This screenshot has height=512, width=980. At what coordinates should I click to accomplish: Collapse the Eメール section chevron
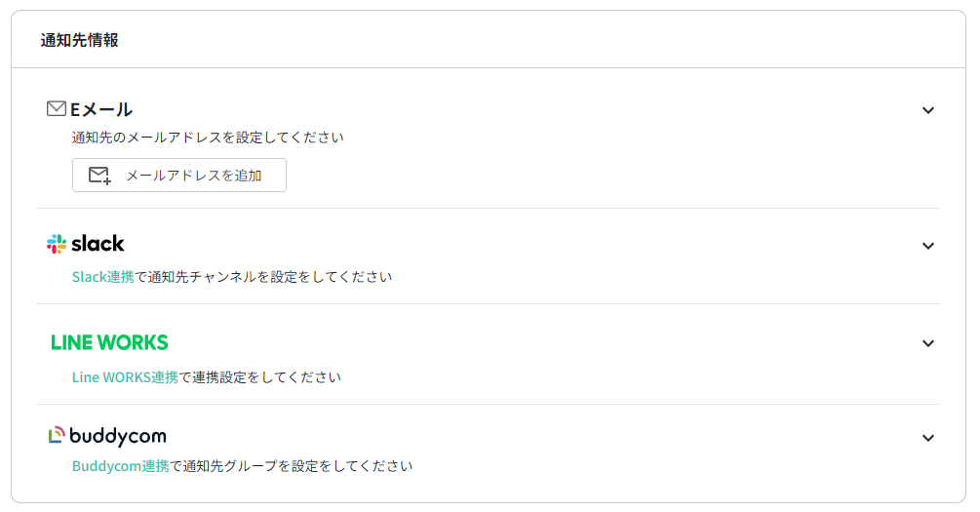(x=927, y=110)
